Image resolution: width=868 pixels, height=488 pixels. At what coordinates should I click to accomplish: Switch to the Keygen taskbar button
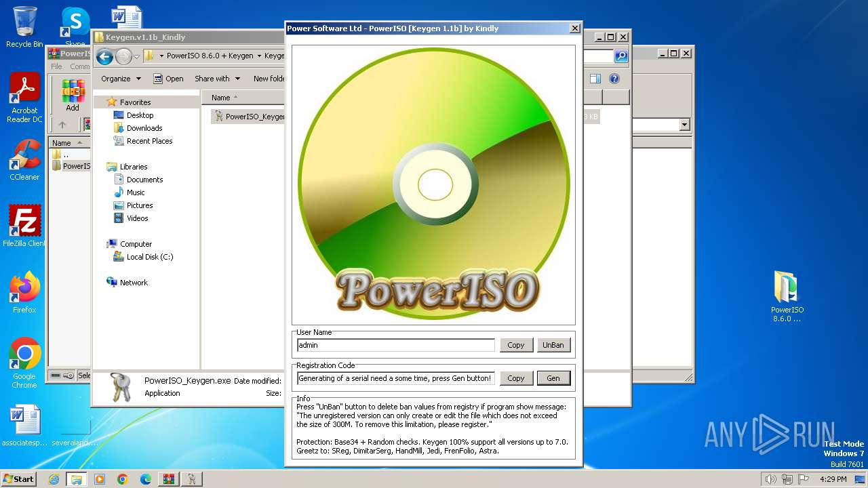coord(192,479)
